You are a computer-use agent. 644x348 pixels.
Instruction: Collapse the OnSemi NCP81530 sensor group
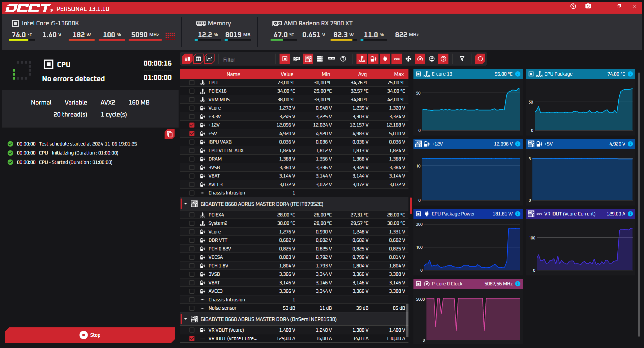[x=186, y=319]
